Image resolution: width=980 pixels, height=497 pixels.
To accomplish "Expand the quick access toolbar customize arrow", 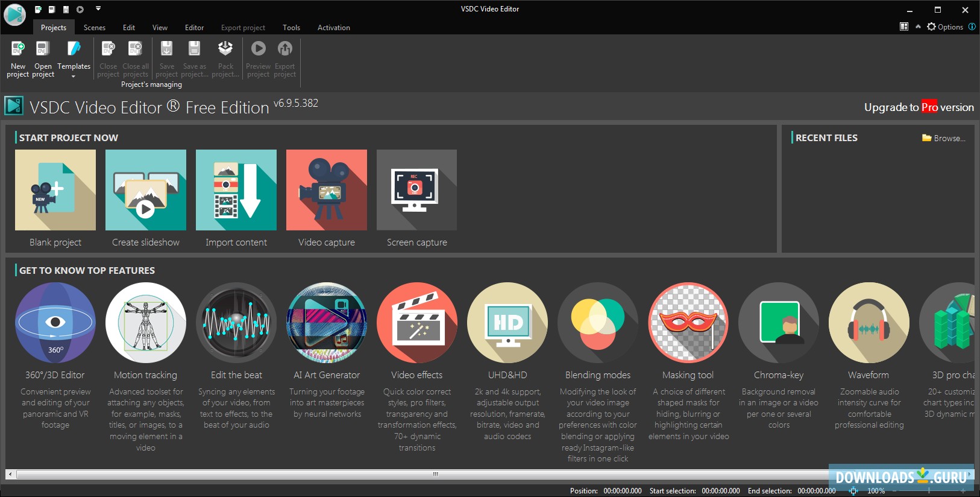I will 98,8.
